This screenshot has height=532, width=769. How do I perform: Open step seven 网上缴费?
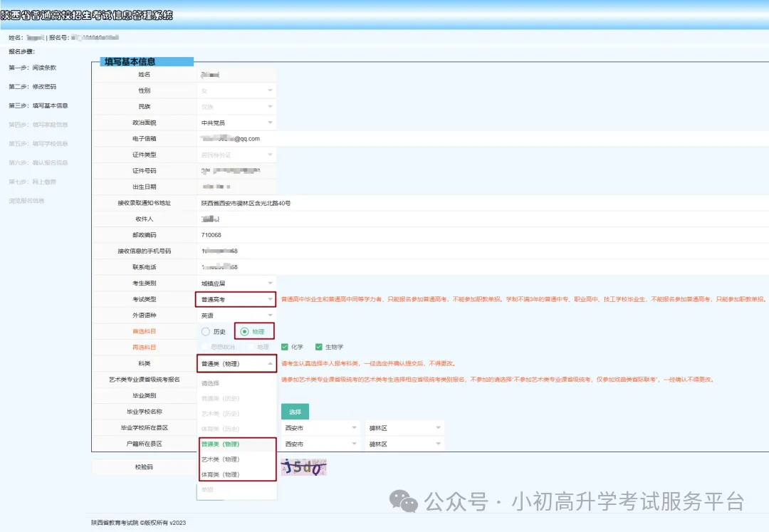(32, 182)
